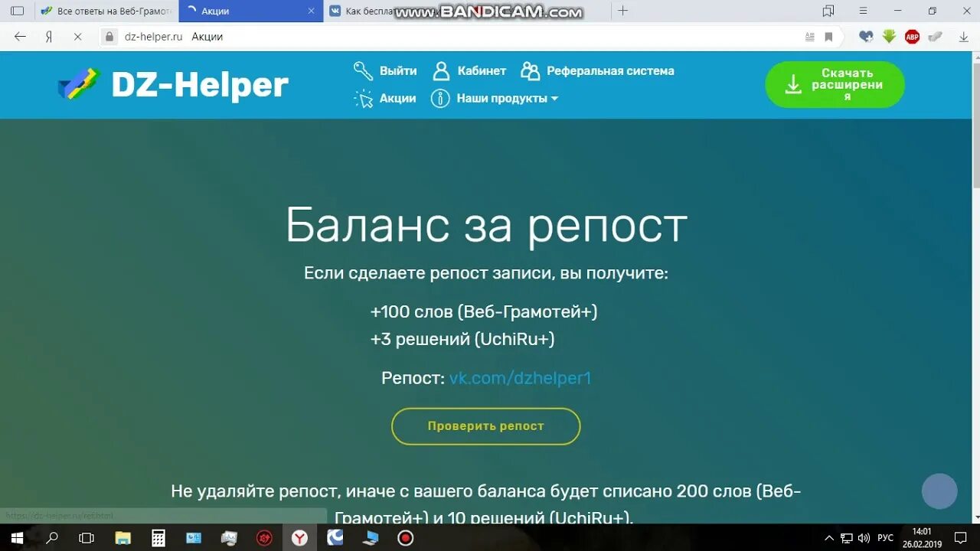This screenshot has height=551, width=980.
Task: Show hidden system tray icons
Action: point(828,538)
